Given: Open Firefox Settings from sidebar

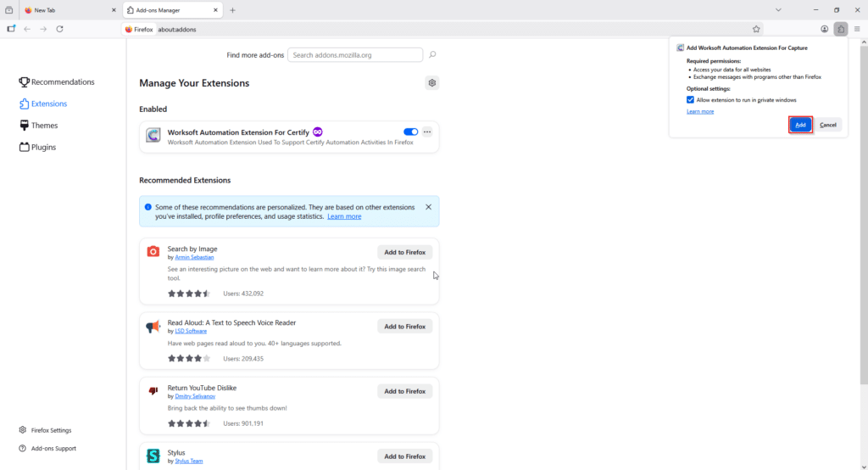Looking at the screenshot, I should (x=45, y=430).
